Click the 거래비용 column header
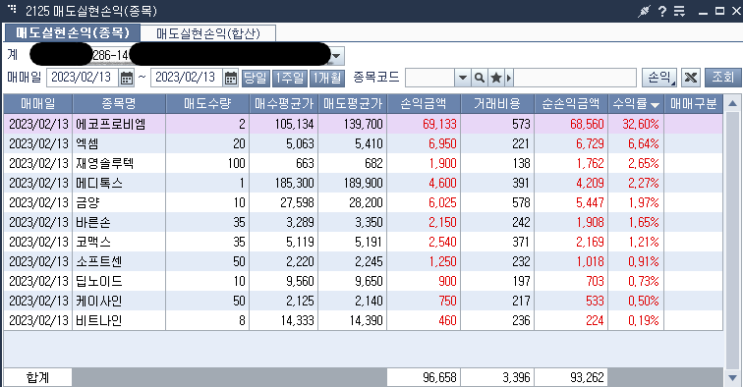Image resolution: width=743 pixels, height=387 pixels. click(498, 104)
